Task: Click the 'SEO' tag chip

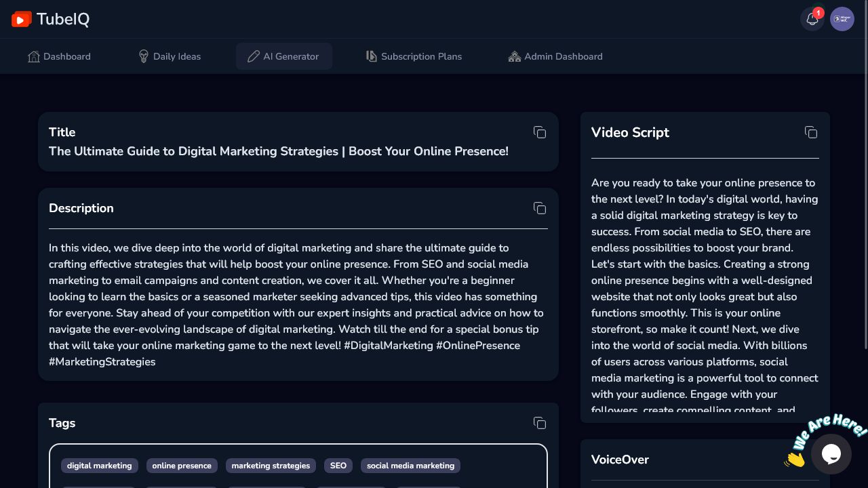Action: click(338, 466)
